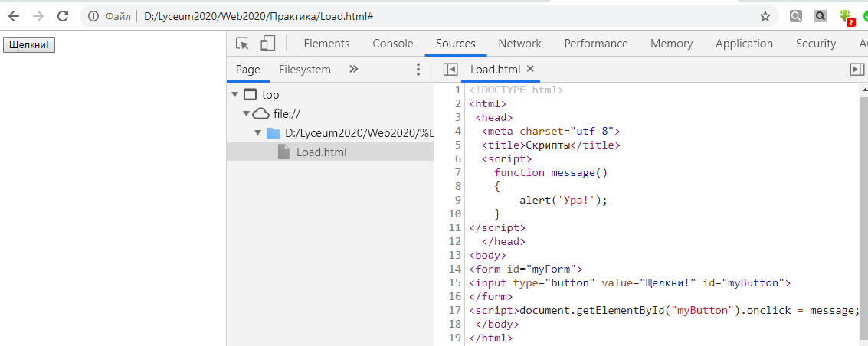This screenshot has width=868, height=346.
Task: Click the site info icon in address bar
Action: (x=93, y=16)
